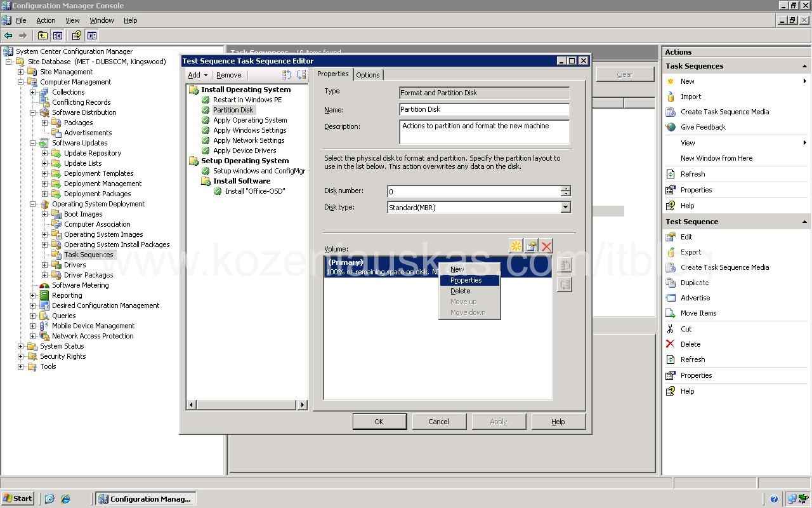Click the show/hide console tree toolbar icon
Image resolution: width=812 pixels, height=508 pixels.
[x=58, y=36]
